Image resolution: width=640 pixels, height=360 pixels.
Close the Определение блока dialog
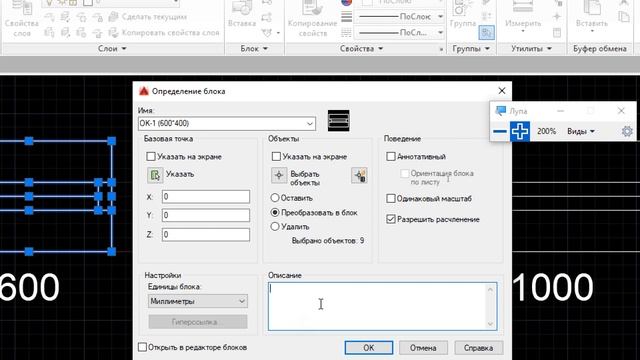(502, 91)
